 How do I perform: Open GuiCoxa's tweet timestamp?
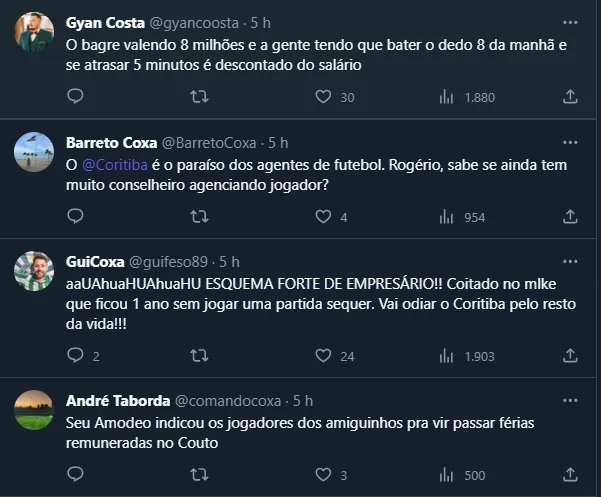pos(229,261)
